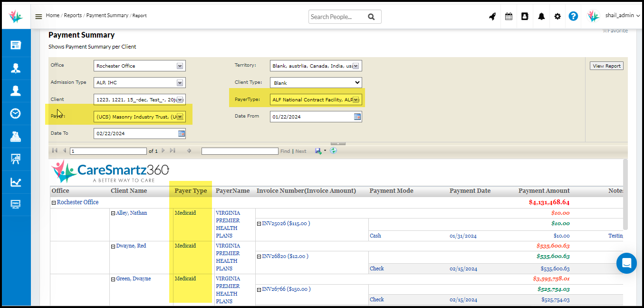The height and width of the screenshot is (308, 644).
Task: Click the rocket quick launch icon
Action: 492,17
